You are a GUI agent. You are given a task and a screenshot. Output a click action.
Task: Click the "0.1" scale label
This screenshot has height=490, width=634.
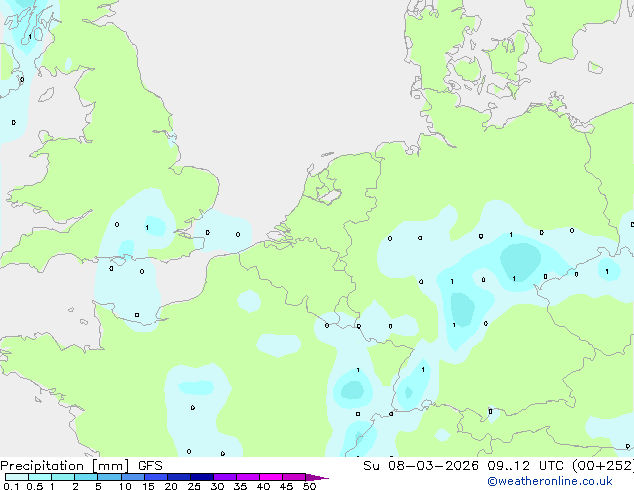click(x=11, y=486)
